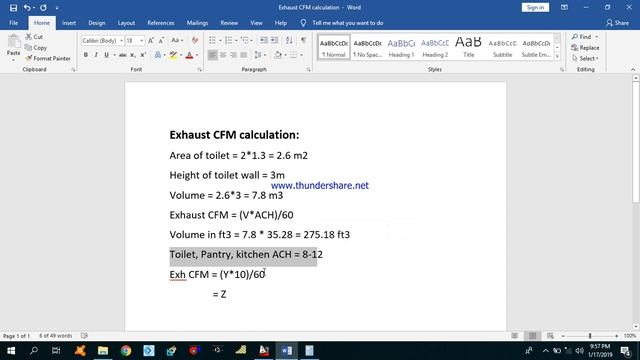Activate the Format Painter

pos(48,58)
